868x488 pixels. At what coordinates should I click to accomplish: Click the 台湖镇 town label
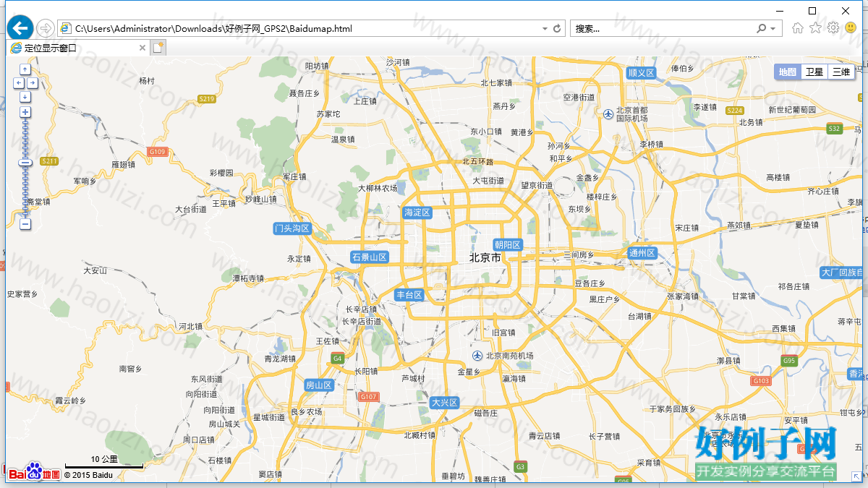click(639, 317)
